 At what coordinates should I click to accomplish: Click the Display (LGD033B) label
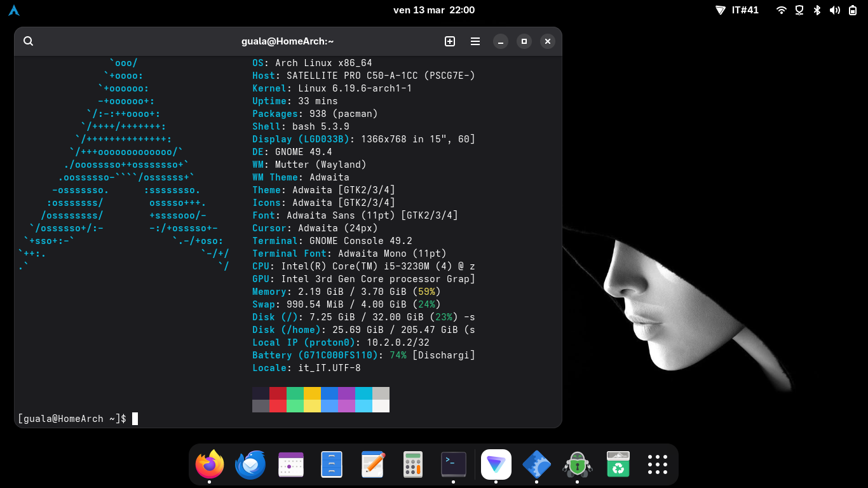point(302,139)
